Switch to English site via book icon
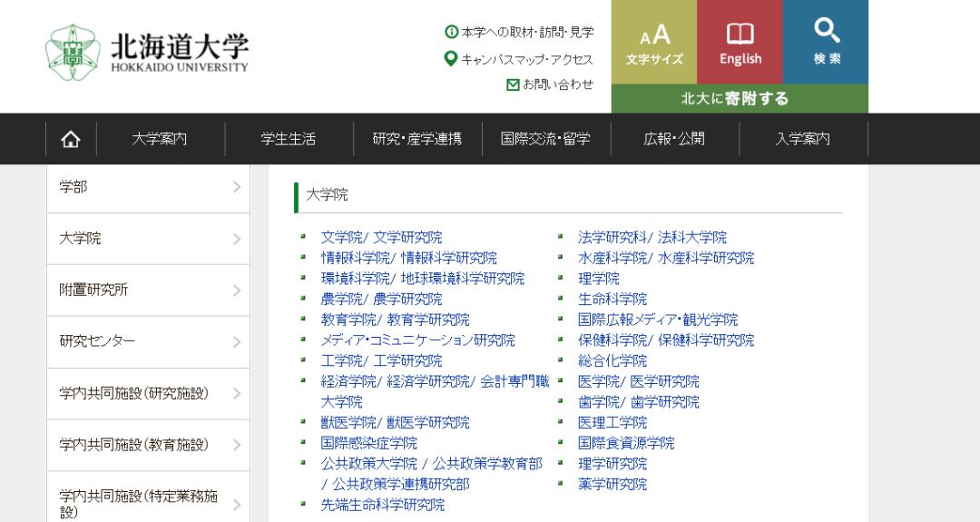The image size is (980, 522). (740, 43)
